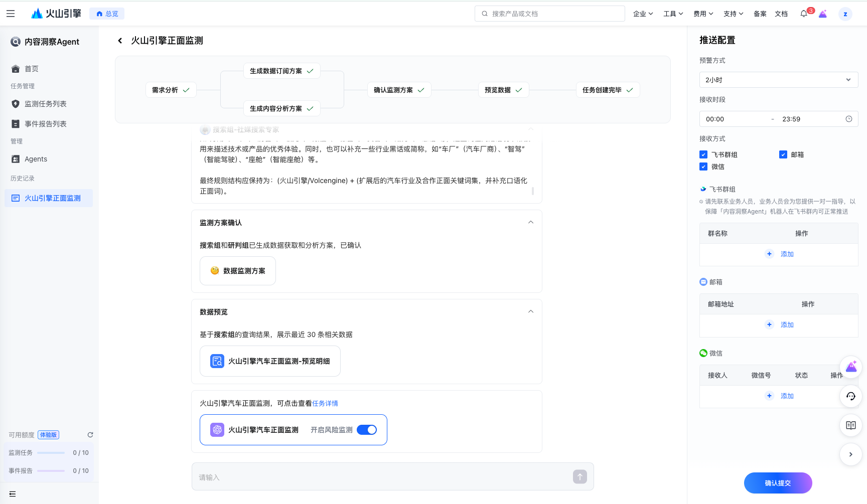Collapse the 数据预览 section
Image resolution: width=867 pixels, height=504 pixels.
[531, 311]
